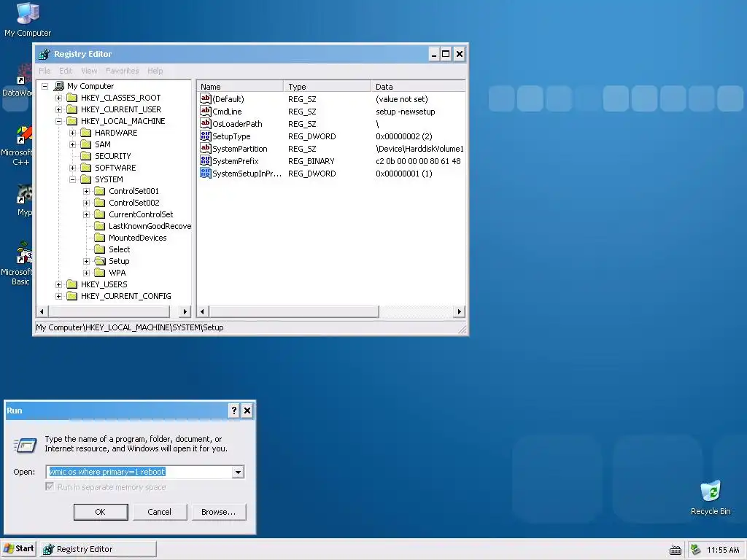Viewport: 747px width, 560px height.
Task: Expand the HARDWARE key
Action: (x=72, y=133)
